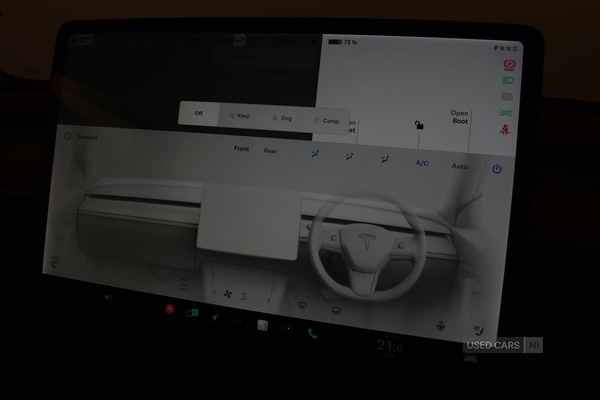Tap the battery 72 % indicator
The image size is (600, 400).
click(342, 42)
